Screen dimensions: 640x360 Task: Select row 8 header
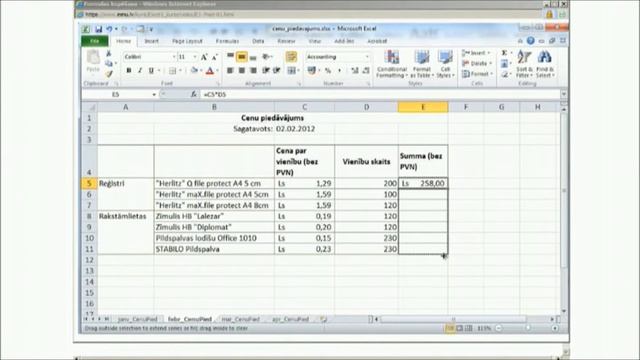click(x=89, y=216)
